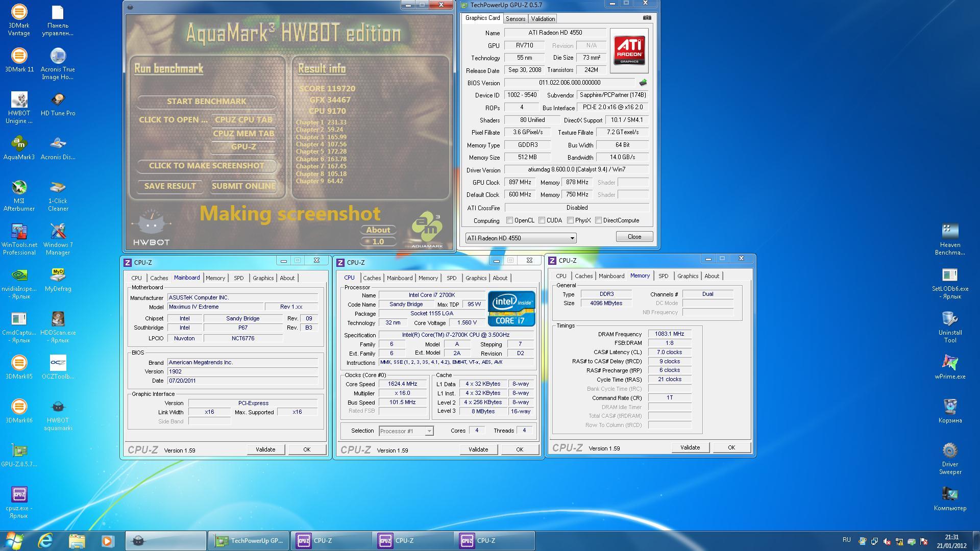Open Windows 7 Manager desktop icon
Screen dimensions: 980x551
point(58,239)
